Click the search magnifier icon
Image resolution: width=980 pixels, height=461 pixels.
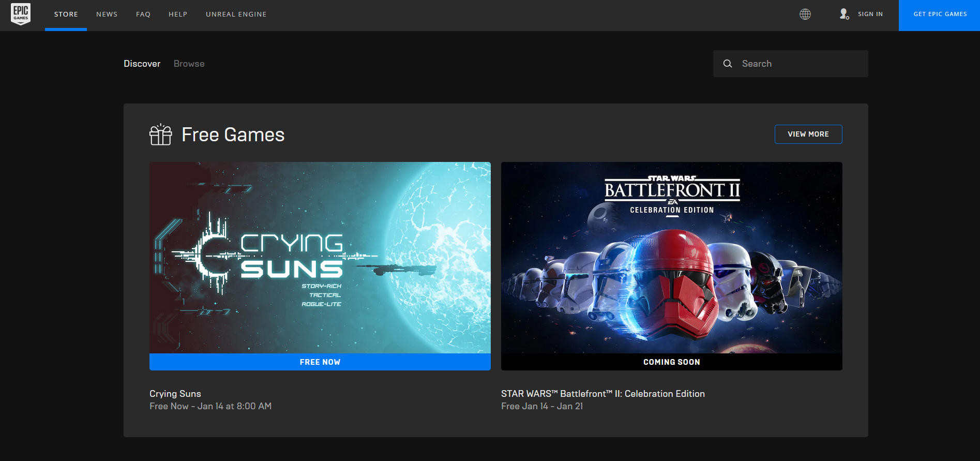pos(727,64)
